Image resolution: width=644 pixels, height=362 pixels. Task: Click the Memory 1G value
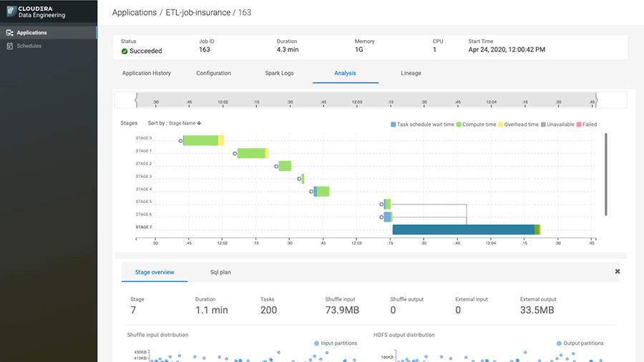(x=359, y=49)
